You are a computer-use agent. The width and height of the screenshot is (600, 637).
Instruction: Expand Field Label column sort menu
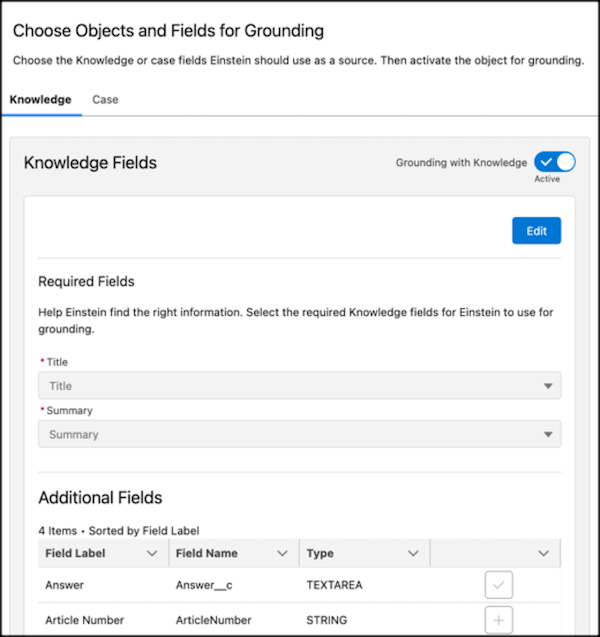point(152,553)
